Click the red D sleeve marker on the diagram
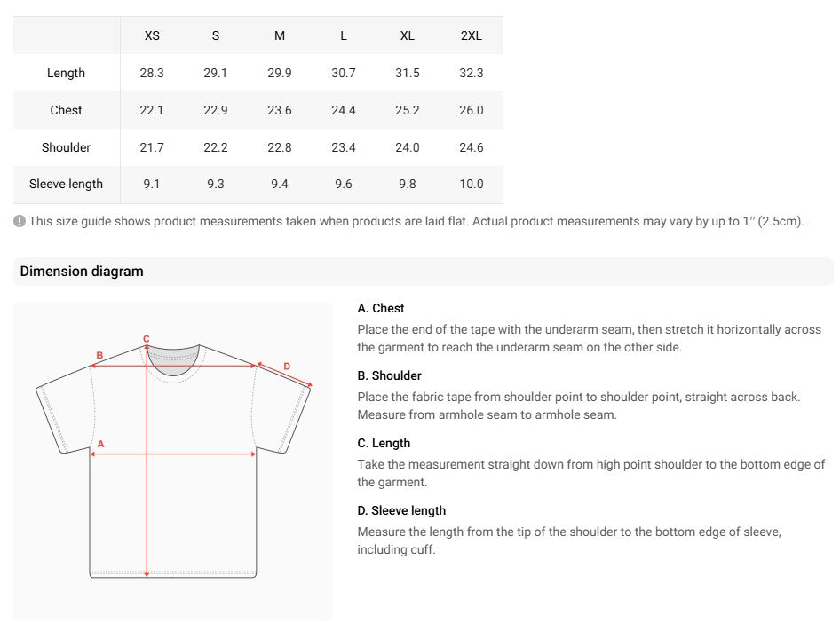 click(287, 367)
